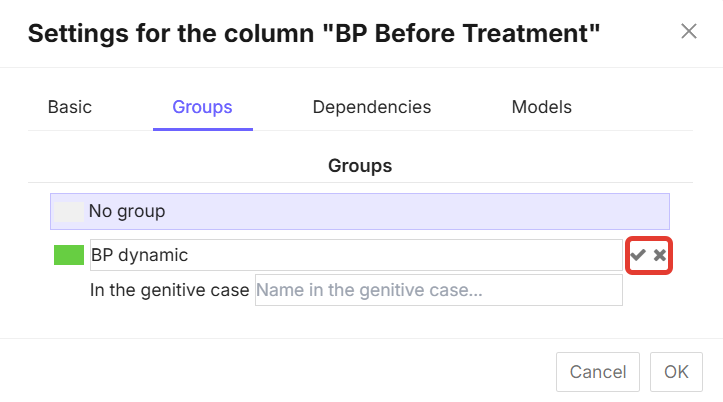Go to the Models tab
Screen dimensions: 723x402
541,107
